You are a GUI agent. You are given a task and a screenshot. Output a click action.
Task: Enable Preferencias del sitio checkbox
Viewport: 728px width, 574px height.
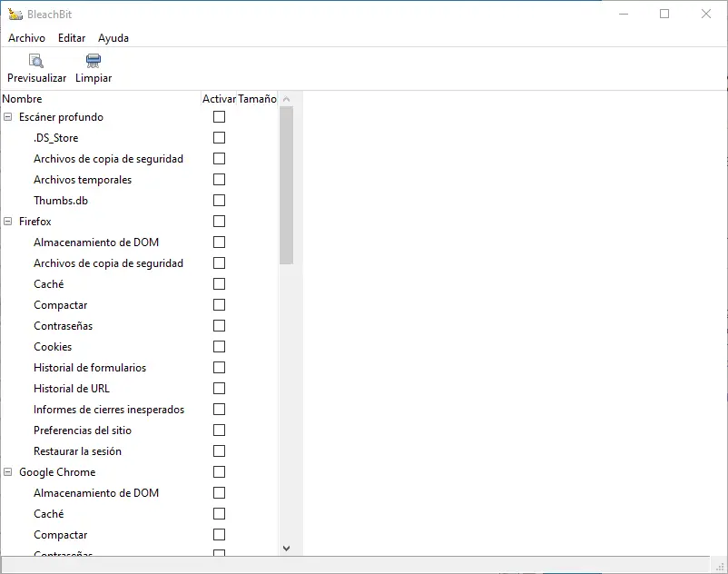219,430
